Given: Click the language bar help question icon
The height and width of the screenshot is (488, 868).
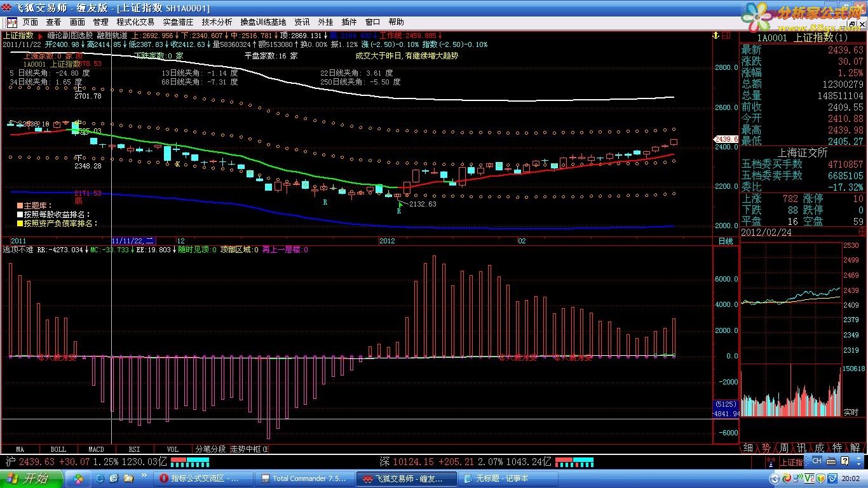Looking at the screenshot, I should pyautogui.click(x=845, y=461).
